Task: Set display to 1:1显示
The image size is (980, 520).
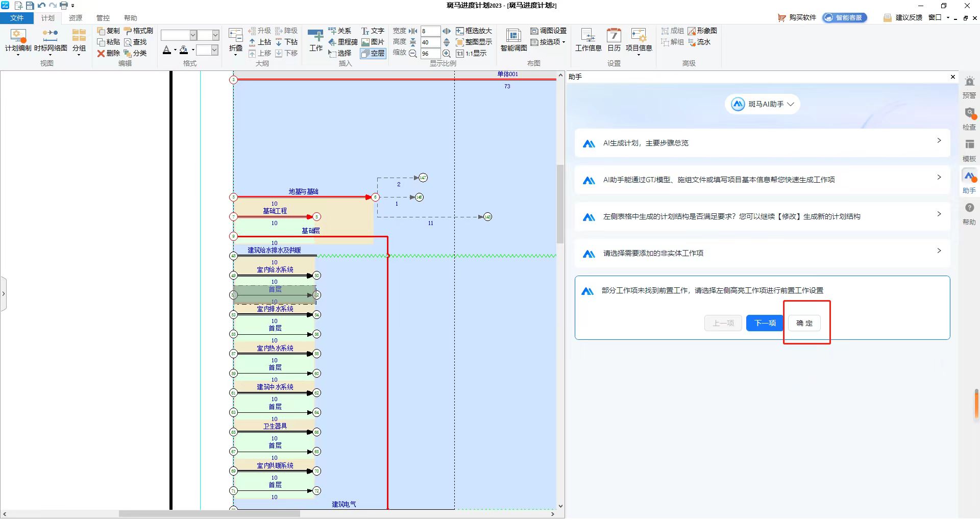Action: click(471, 53)
